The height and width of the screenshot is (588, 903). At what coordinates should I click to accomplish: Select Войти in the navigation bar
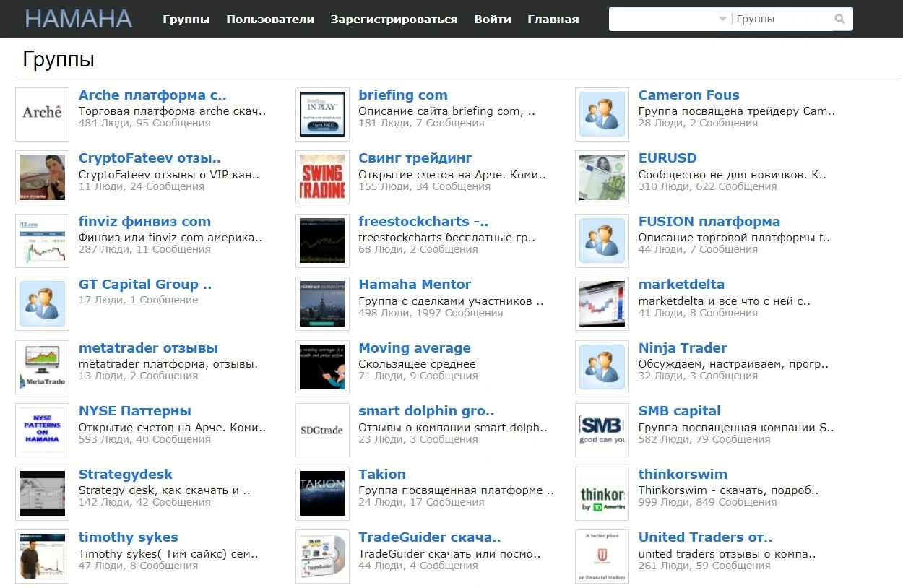coord(493,20)
